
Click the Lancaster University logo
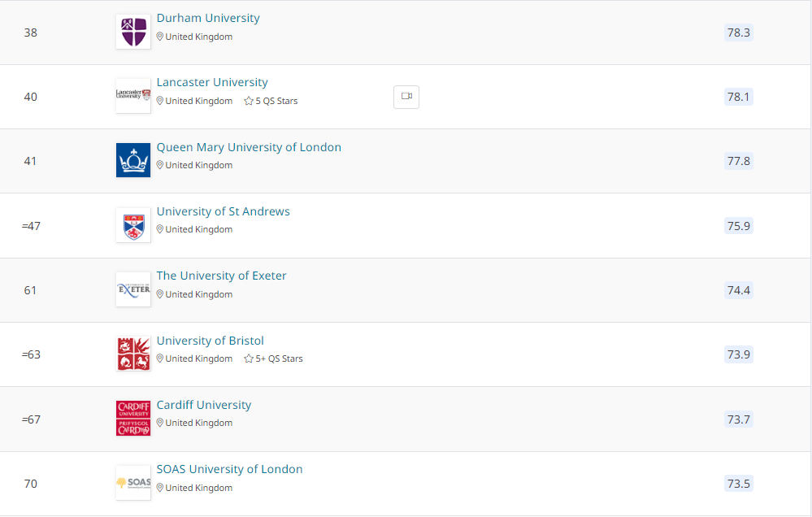pyautogui.click(x=133, y=96)
